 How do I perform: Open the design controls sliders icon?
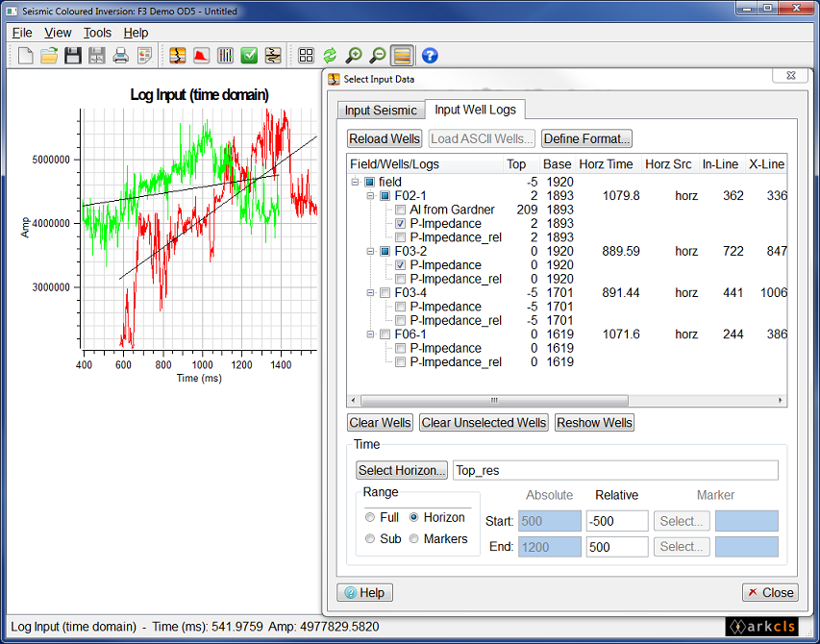[225, 56]
